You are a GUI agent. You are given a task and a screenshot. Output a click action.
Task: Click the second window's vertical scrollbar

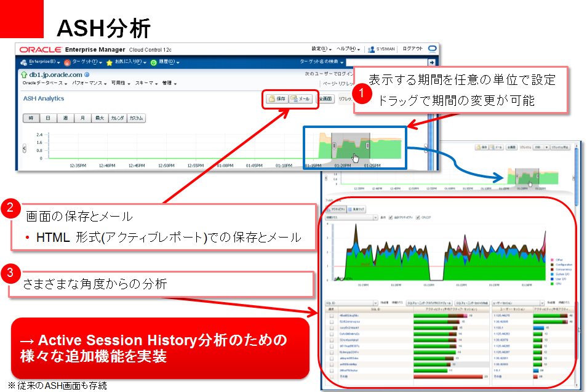tap(577, 177)
